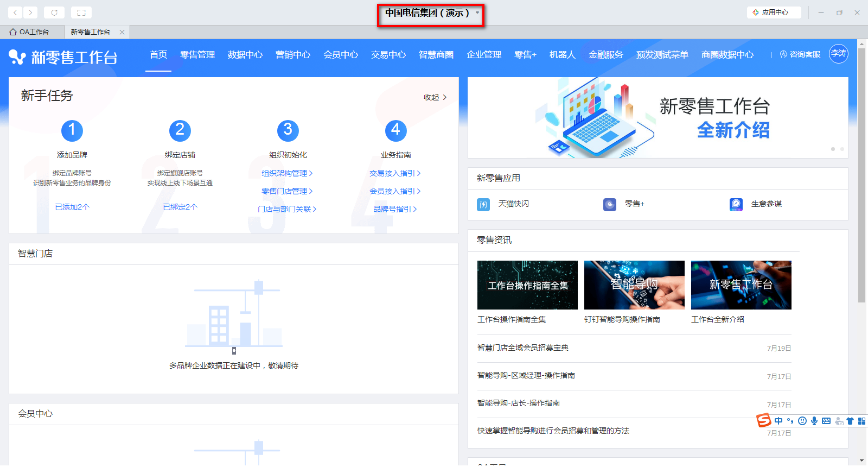The image size is (868, 467).
Task: Open the 交易中心 menu
Action: tap(388, 55)
